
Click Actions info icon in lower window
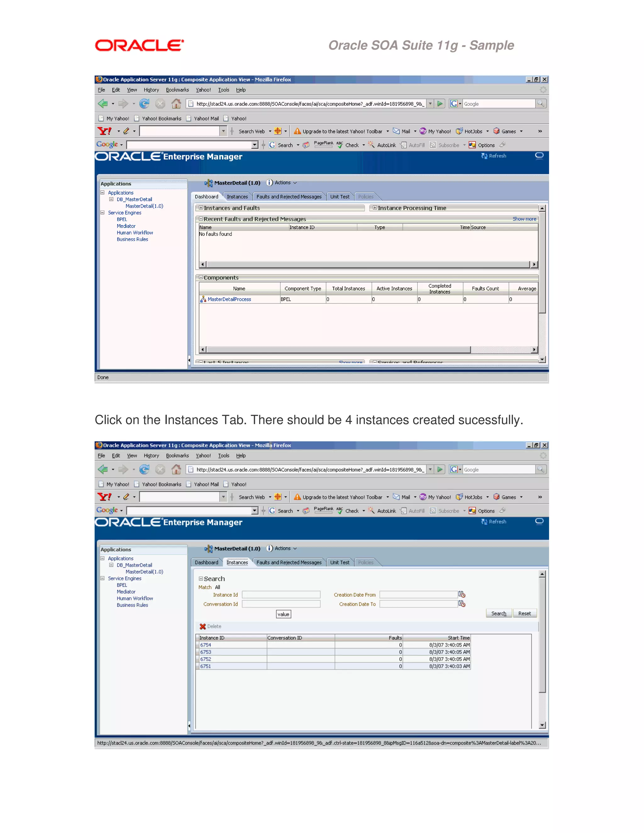270,548
